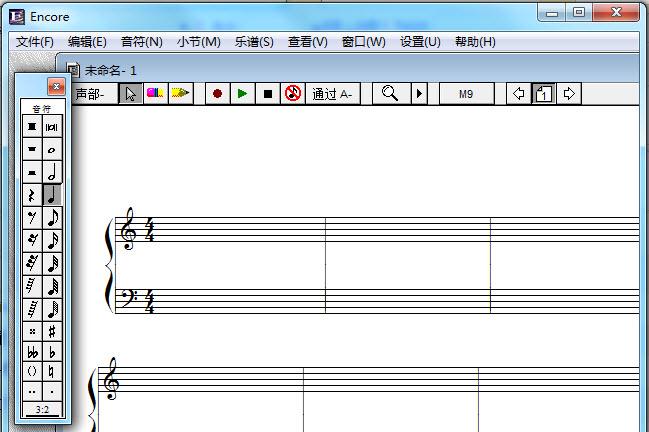Click 4/4 time signature on treble staff
The height and width of the screenshot is (432, 649).
149,230
